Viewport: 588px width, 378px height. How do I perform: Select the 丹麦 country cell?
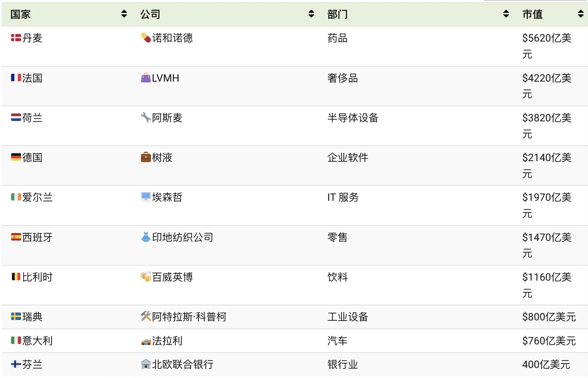pyautogui.click(x=32, y=38)
